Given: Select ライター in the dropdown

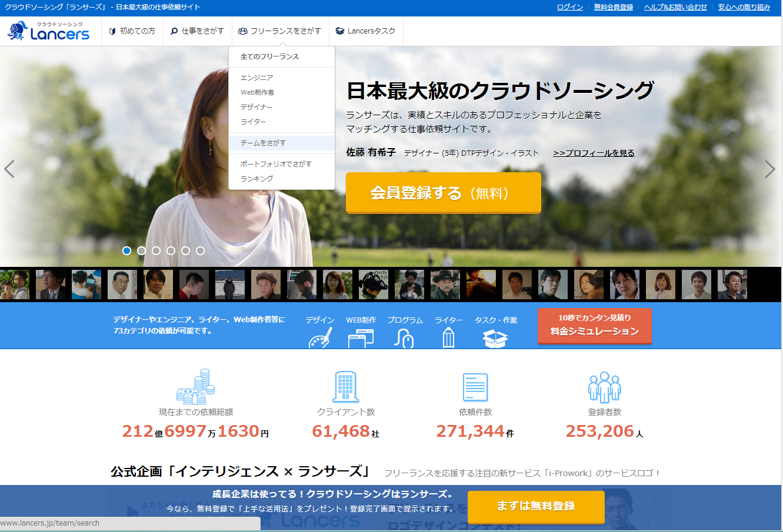Looking at the screenshot, I should (282, 122).
